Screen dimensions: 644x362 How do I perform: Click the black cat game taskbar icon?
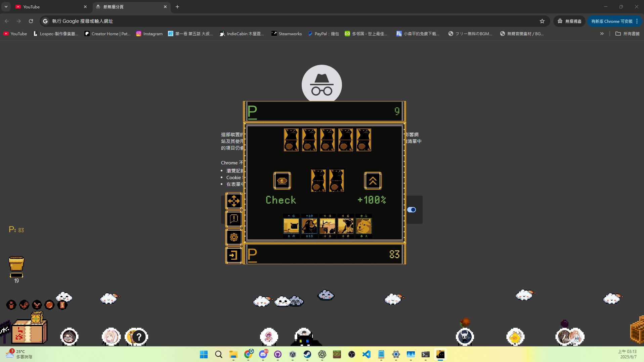pyautogui.click(x=440, y=354)
